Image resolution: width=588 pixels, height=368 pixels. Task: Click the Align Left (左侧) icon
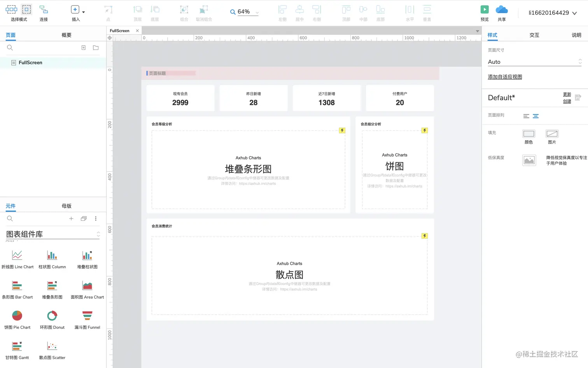click(283, 10)
